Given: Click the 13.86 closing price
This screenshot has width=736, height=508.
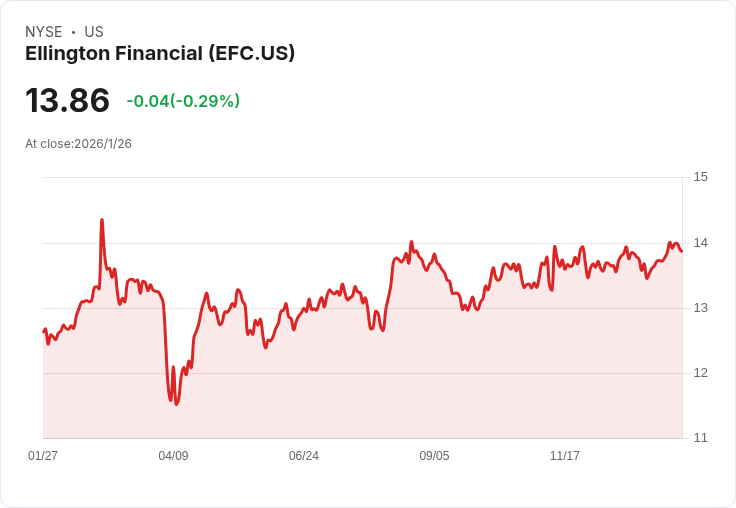Looking at the screenshot, I should click(x=67, y=101).
